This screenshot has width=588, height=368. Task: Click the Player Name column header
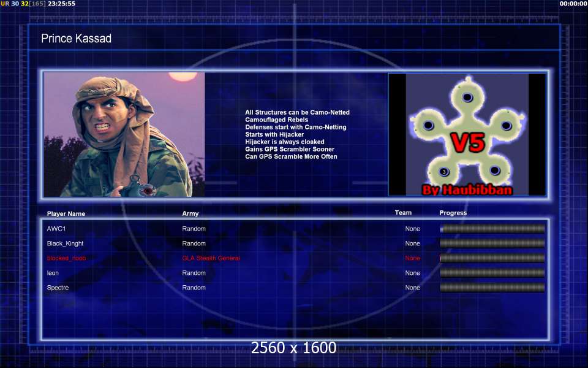click(66, 213)
